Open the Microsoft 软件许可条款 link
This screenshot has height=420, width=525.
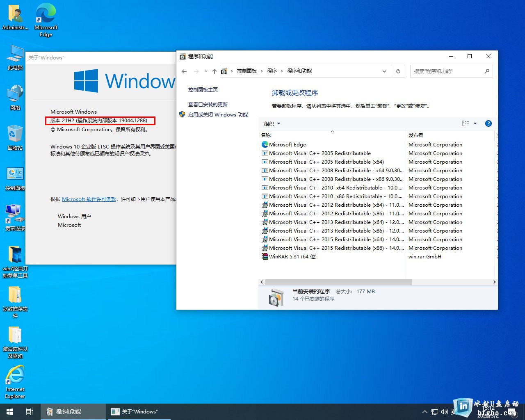coord(89,199)
